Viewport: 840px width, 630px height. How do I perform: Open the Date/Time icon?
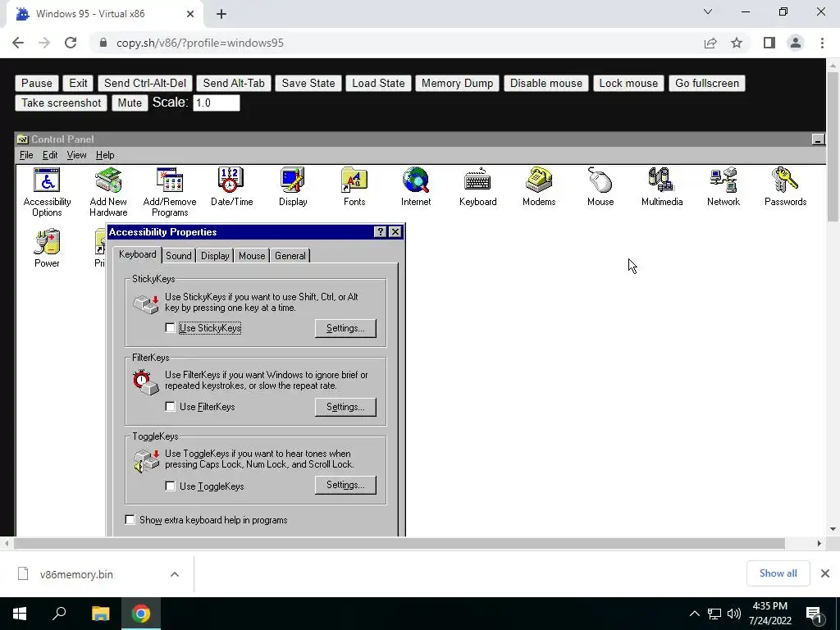tap(231, 186)
